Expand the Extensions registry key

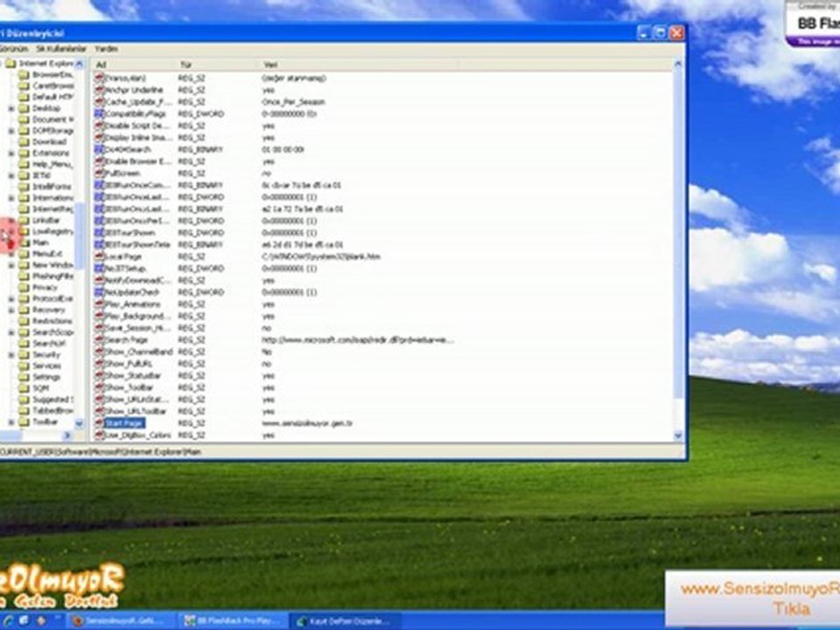tap(11, 153)
